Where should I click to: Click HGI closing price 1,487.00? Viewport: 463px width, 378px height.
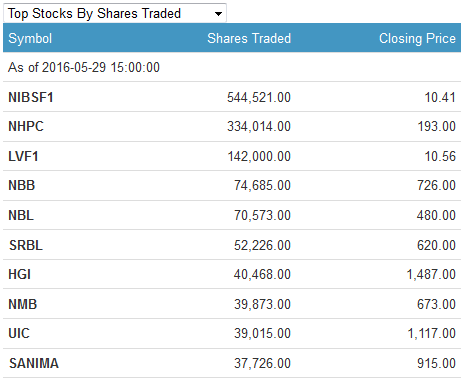click(x=431, y=274)
